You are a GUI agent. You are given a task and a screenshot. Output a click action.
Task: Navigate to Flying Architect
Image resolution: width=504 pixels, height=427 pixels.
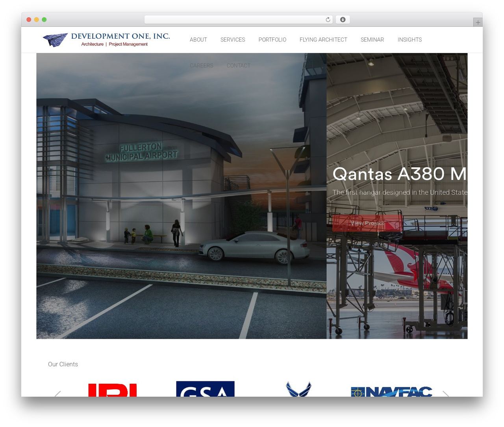point(323,40)
